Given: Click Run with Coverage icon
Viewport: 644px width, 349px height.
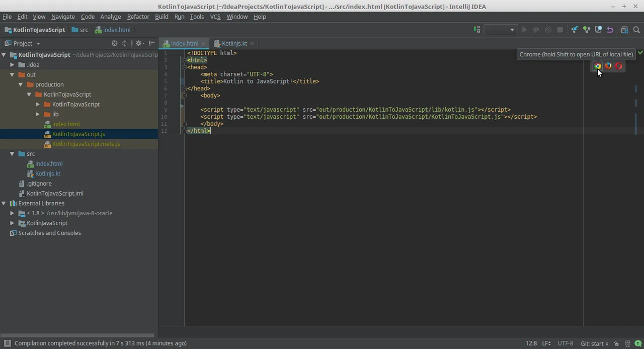Looking at the screenshot, I should coord(548,30).
